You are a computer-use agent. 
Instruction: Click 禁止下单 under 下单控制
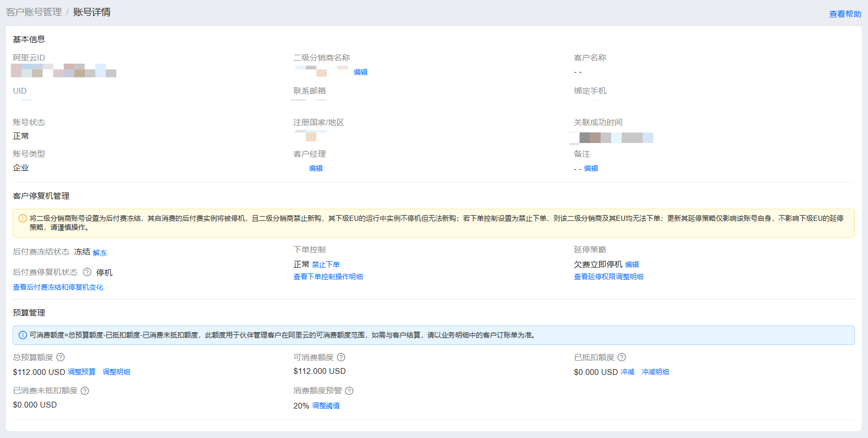326,264
